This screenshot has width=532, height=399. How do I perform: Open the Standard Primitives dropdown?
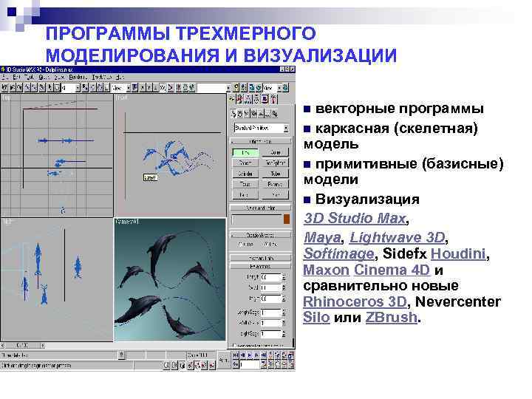coord(261,129)
